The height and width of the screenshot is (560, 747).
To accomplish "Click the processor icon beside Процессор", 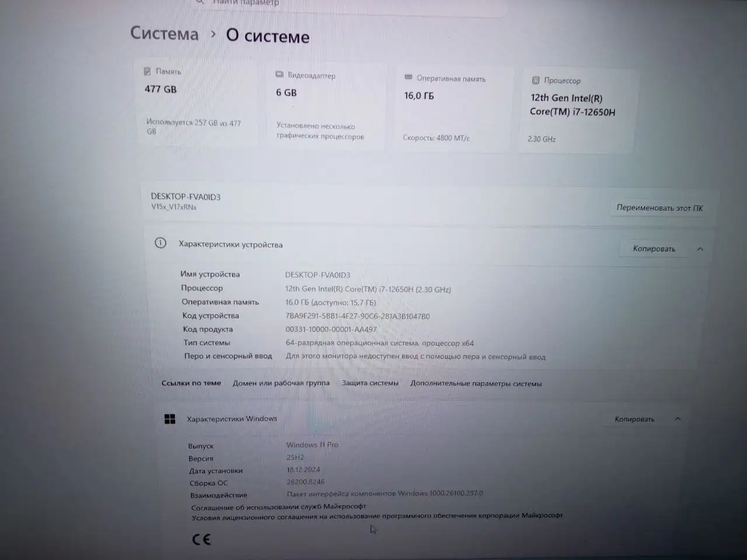I will [x=536, y=80].
